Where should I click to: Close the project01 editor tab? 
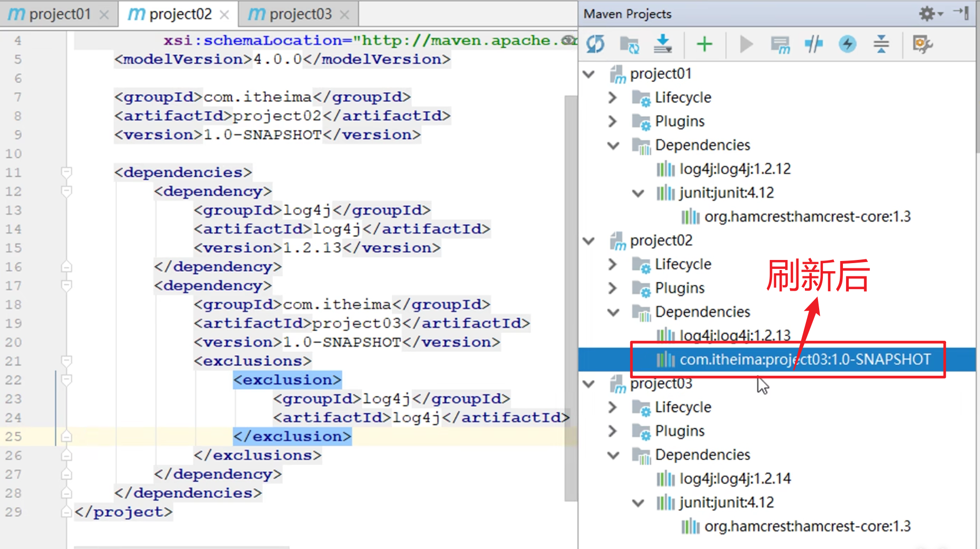coord(104,15)
